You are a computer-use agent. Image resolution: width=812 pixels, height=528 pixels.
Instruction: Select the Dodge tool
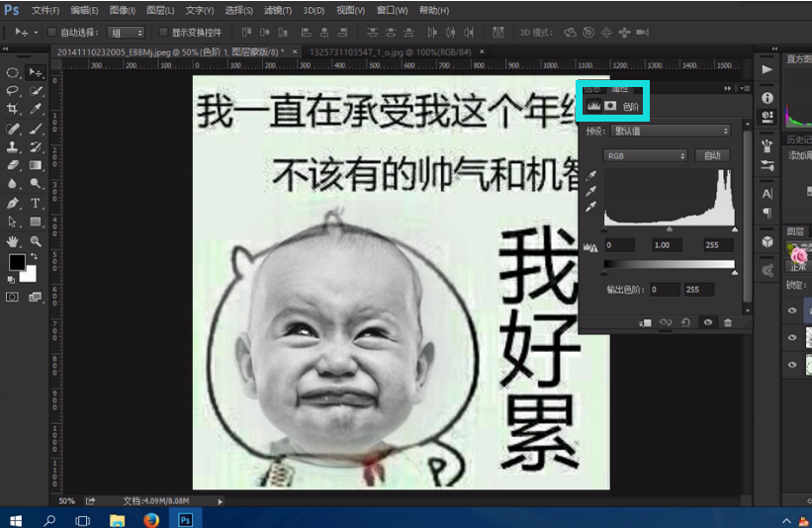tap(36, 183)
